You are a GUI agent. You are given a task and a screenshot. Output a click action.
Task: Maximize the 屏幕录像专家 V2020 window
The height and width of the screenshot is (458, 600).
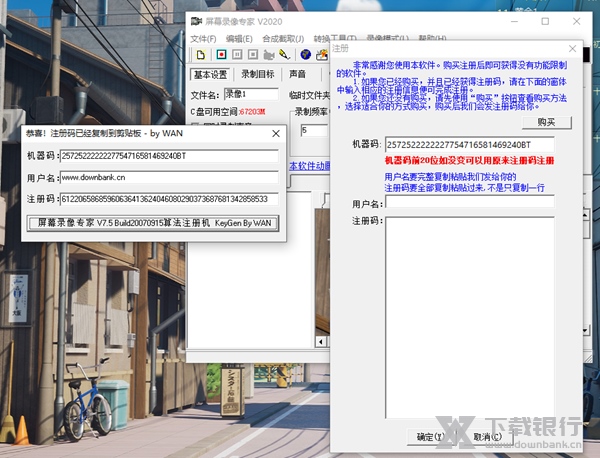545,21
